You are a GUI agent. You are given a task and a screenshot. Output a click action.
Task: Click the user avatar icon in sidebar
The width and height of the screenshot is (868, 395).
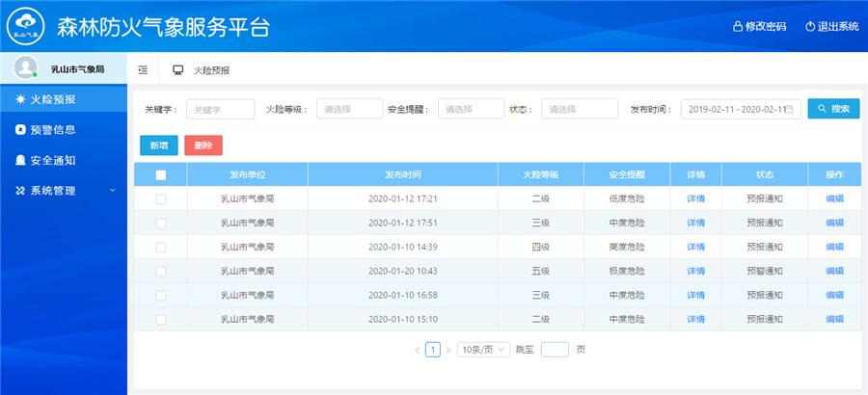point(26,69)
